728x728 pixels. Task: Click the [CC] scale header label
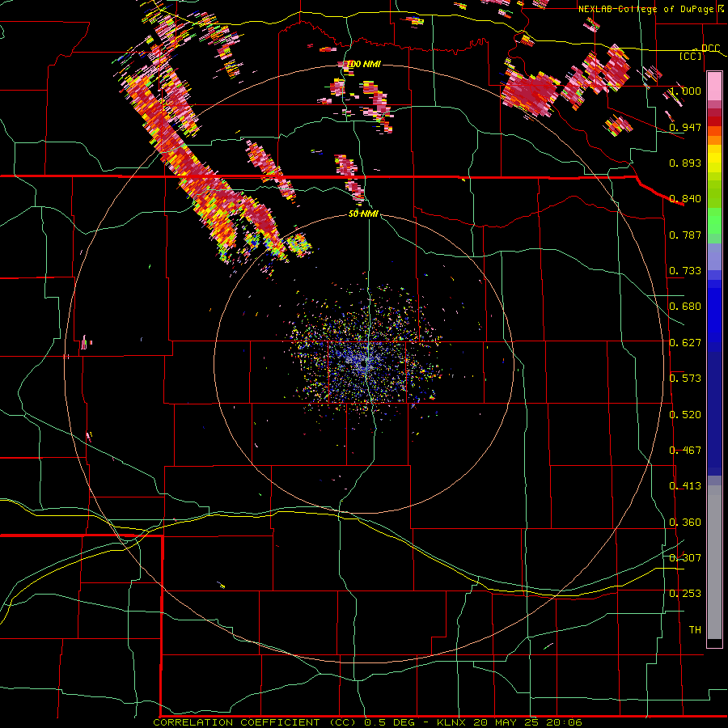691,56
